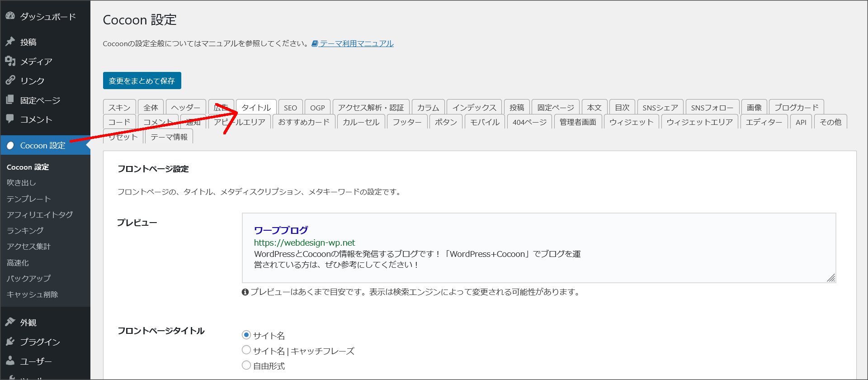Open キャッシュ削除 submenu item

pos(32,294)
